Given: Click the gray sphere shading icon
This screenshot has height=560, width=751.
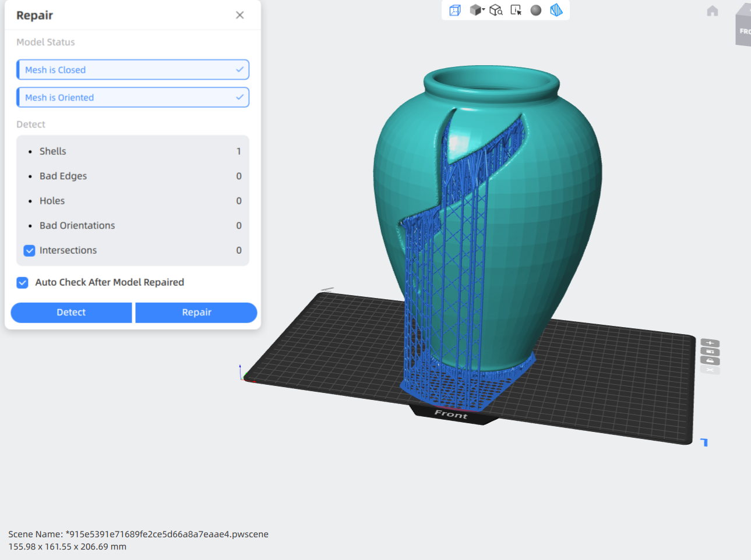Looking at the screenshot, I should 536,10.
